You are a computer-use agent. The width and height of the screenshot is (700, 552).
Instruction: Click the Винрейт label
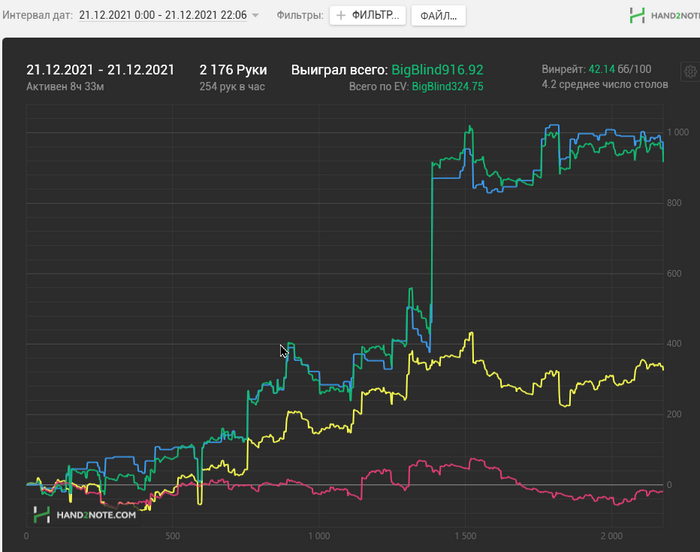coord(563,69)
